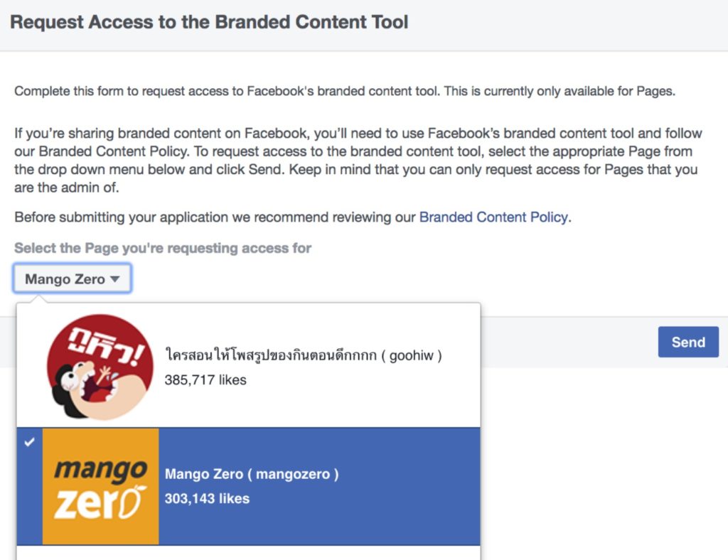
Task: Open the Mango Zero page selector dropdown
Action: 72,279
